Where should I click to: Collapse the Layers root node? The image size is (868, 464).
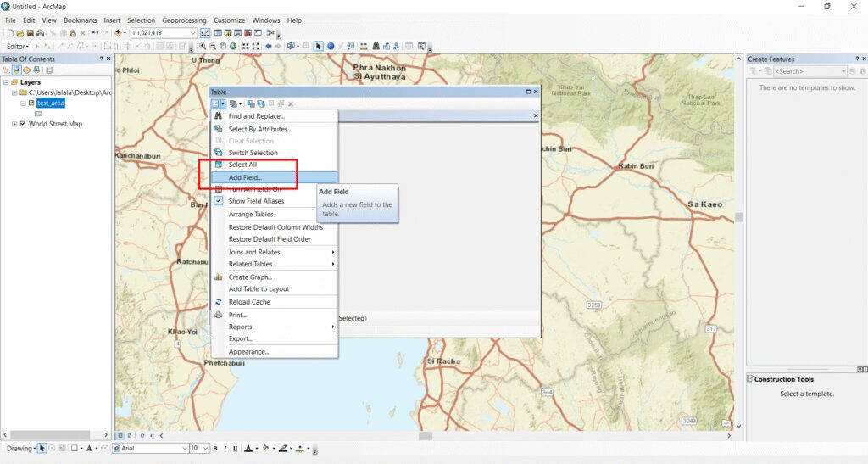click(6, 82)
